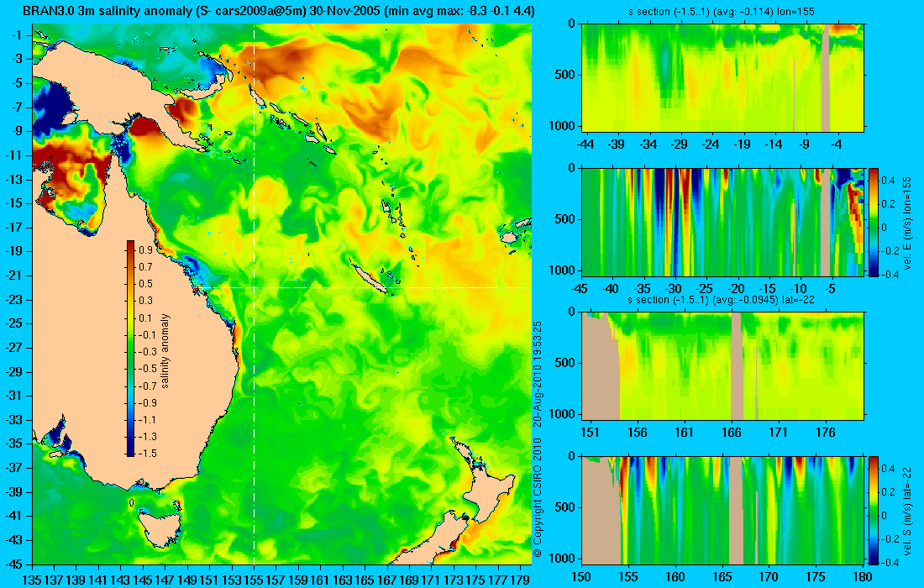Click the 's section (avg: -0.114) lon=155' title
The height and width of the screenshot is (588, 924).
point(721,11)
